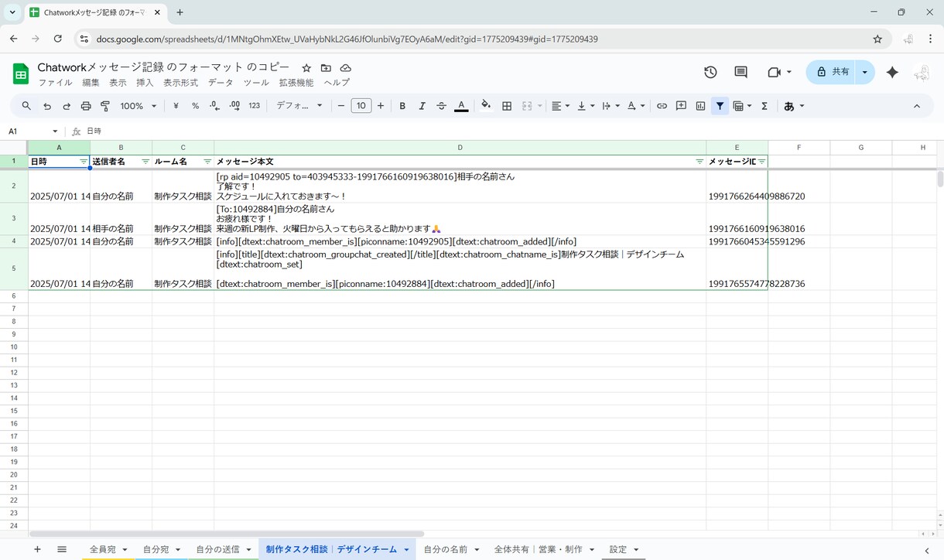
Task: Format as currency with yen icon
Action: (176, 106)
